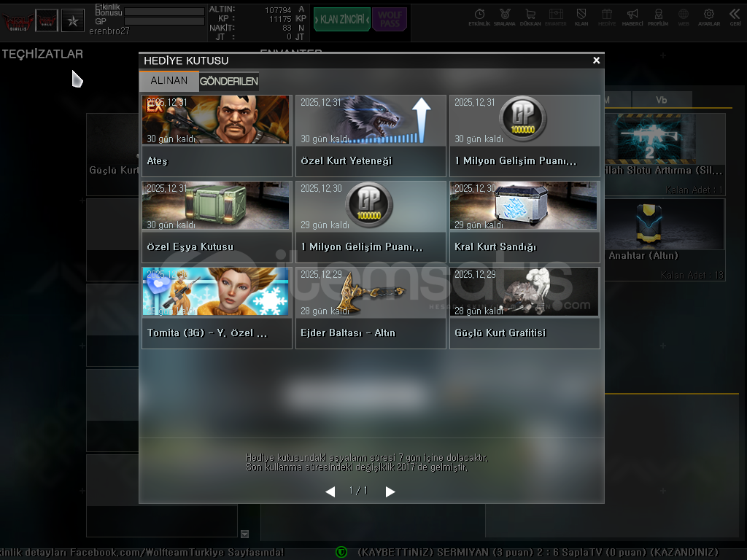Click the small dropdown arrow at bottom

point(244,534)
